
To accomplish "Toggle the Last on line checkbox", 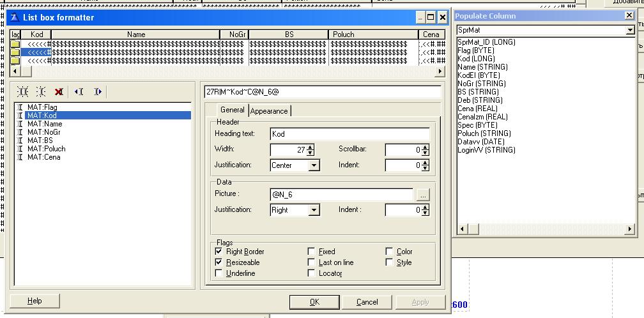I will pos(312,262).
